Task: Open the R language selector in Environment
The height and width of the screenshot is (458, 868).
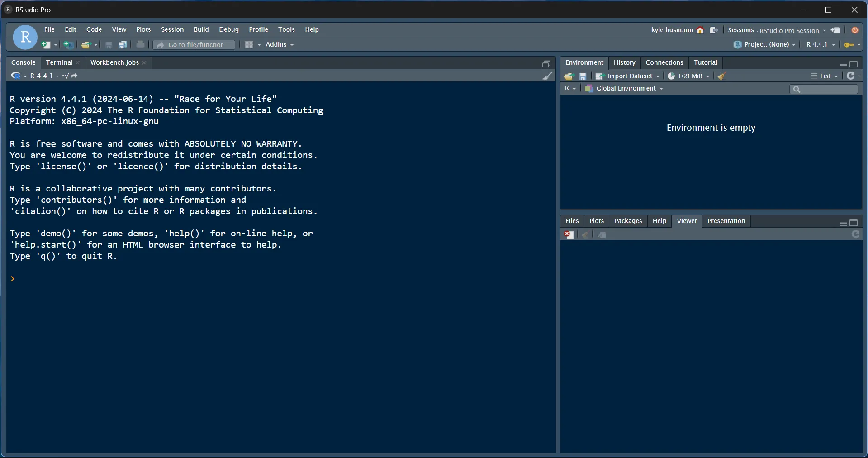Action: [x=570, y=88]
